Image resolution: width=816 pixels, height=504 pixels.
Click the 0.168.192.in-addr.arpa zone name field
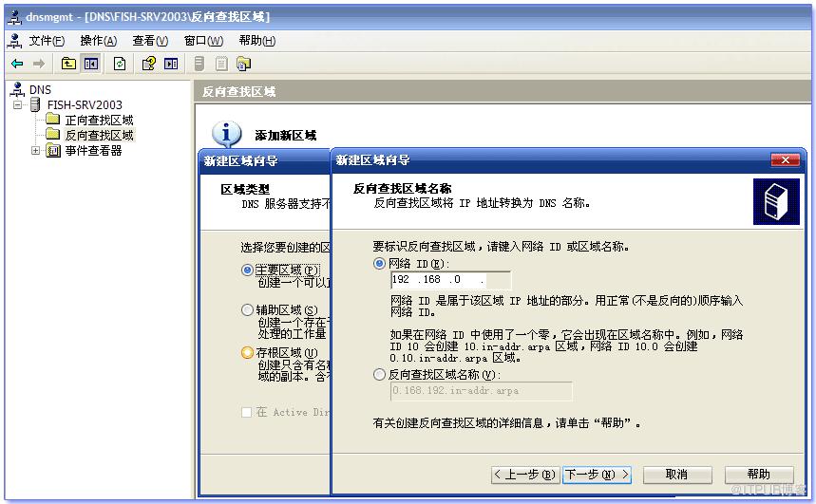(482, 391)
